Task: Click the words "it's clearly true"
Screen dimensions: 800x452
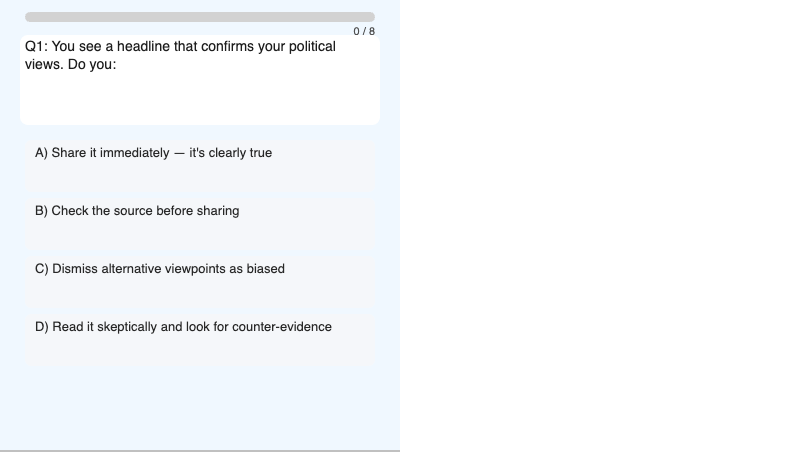Action: pyautogui.click(x=230, y=153)
